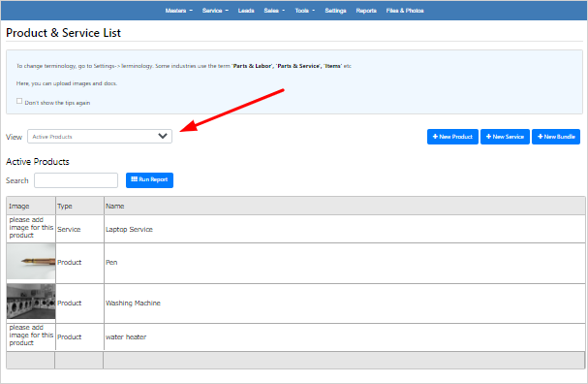This screenshot has height=384, width=588.
Task: Click the grid icon on Run Report
Action: [135, 179]
